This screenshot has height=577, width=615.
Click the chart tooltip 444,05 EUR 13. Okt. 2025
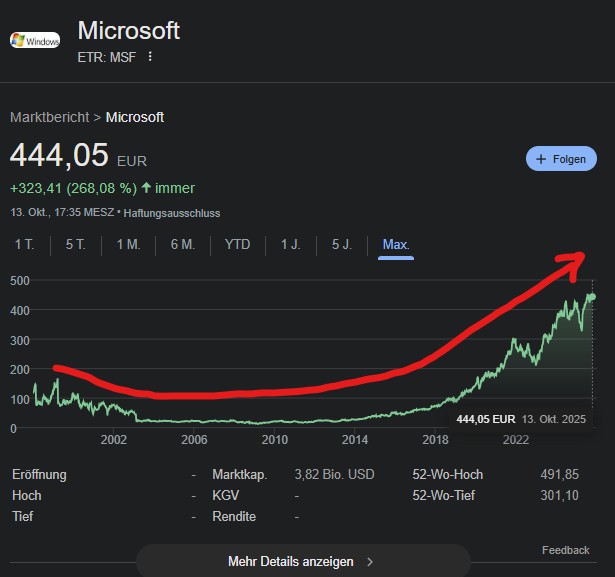[x=521, y=419]
